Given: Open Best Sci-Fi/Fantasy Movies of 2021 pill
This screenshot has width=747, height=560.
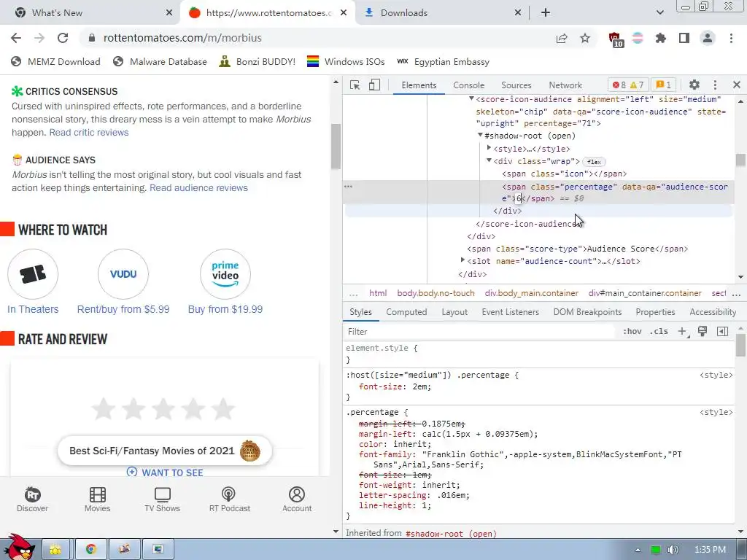Looking at the screenshot, I should coord(164,451).
